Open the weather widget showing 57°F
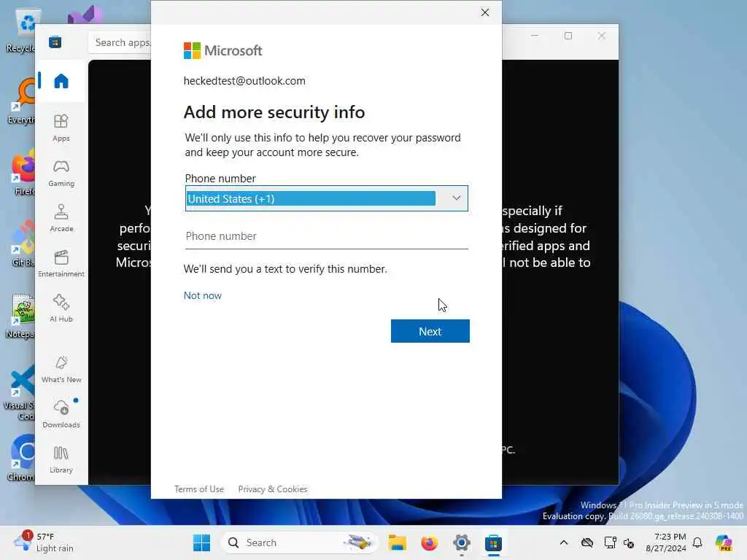Image resolution: width=747 pixels, height=560 pixels. (x=44, y=542)
